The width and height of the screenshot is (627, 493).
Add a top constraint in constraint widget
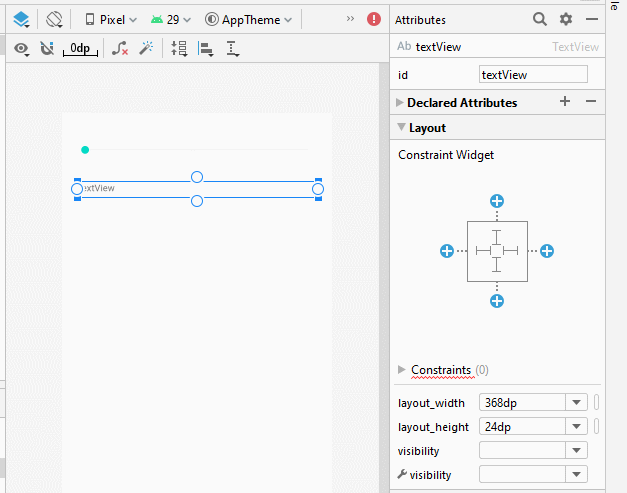coord(497,201)
